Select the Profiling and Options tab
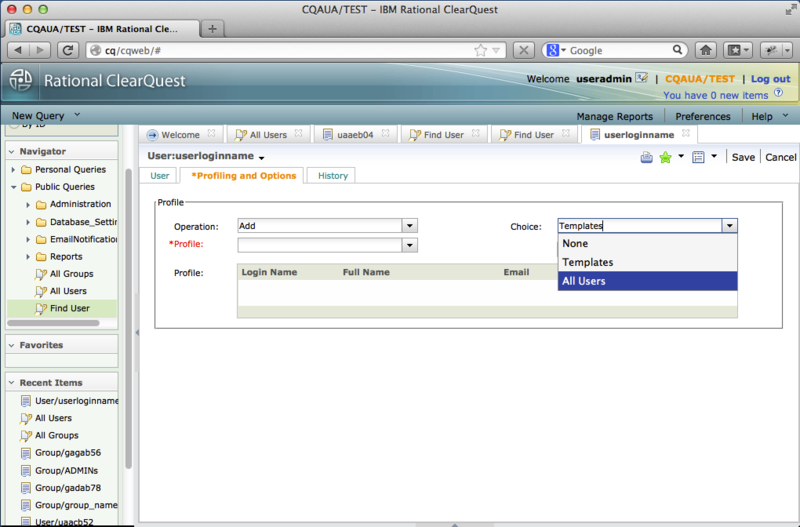The width and height of the screenshot is (800, 527). click(243, 175)
